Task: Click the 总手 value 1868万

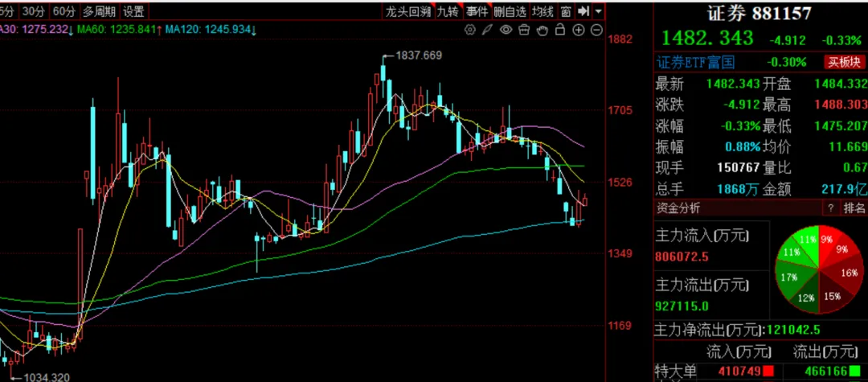Action: [738, 189]
